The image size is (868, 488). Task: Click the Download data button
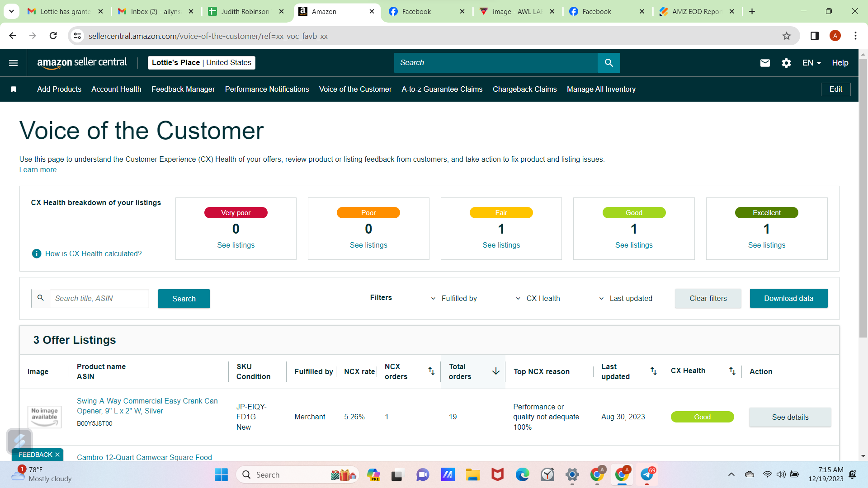[x=788, y=298]
